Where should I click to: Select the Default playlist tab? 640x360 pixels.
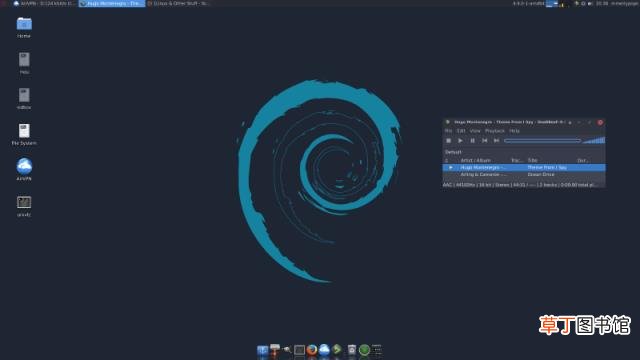pyautogui.click(x=453, y=152)
